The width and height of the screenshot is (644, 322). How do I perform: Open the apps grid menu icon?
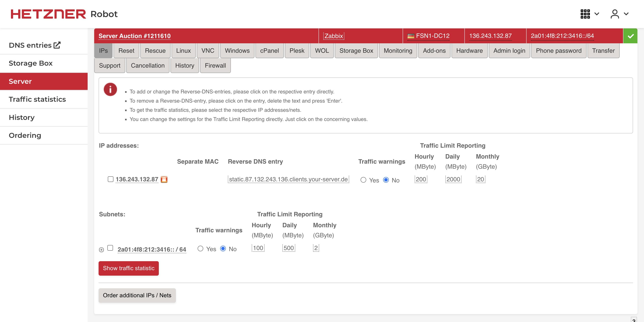pos(585,14)
